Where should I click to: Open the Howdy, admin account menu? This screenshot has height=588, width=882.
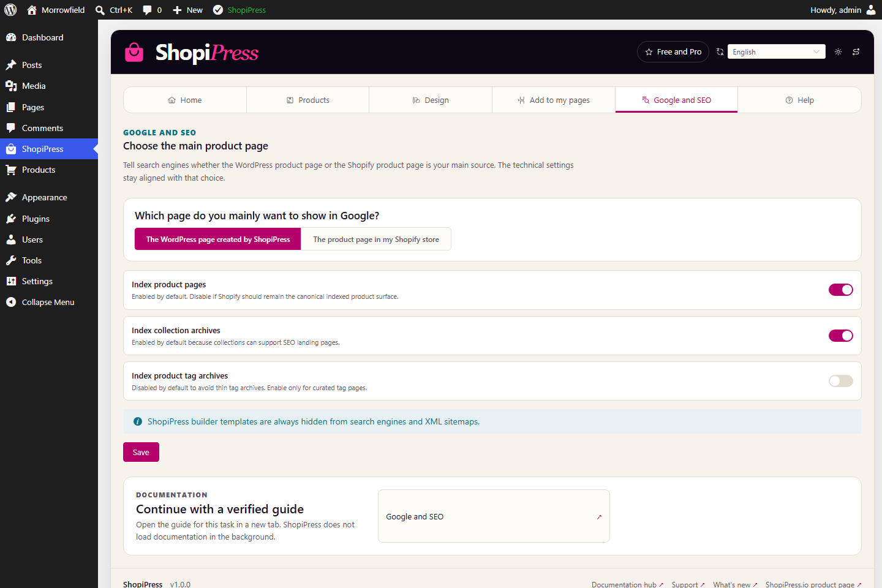(843, 10)
